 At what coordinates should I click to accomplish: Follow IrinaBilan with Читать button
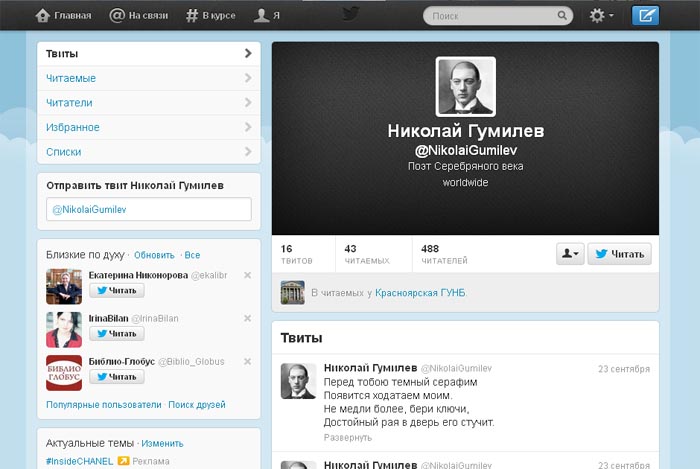(x=117, y=334)
